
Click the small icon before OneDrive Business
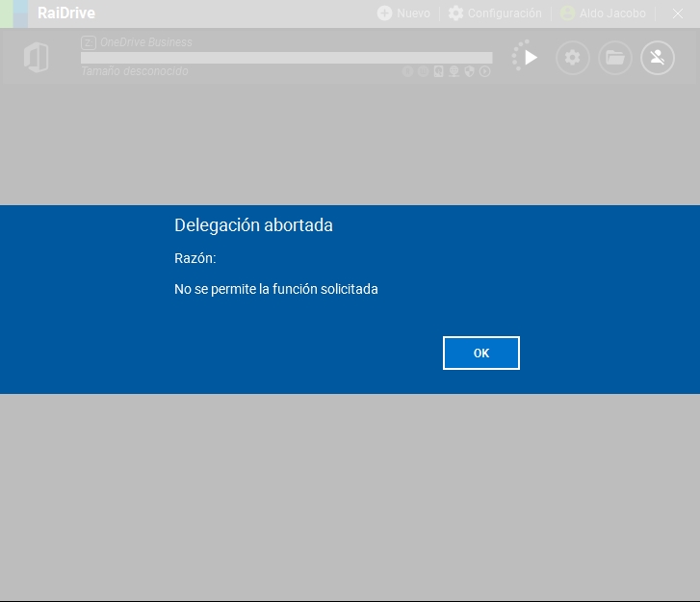pyautogui.click(x=88, y=42)
